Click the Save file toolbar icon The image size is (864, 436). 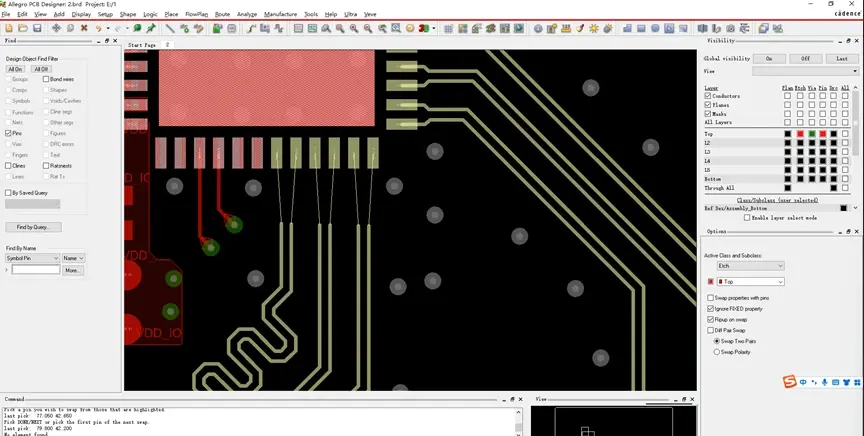[37, 28]
